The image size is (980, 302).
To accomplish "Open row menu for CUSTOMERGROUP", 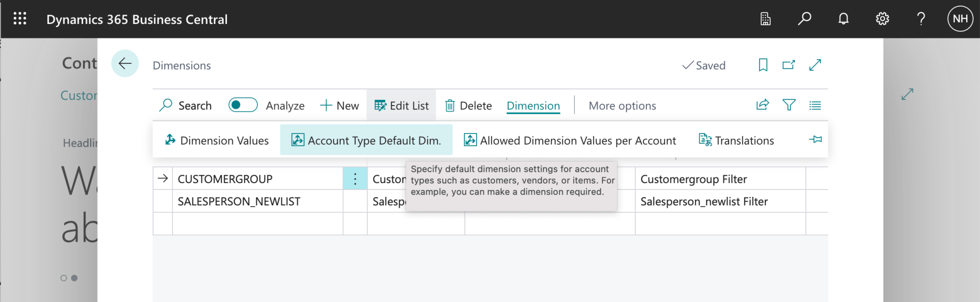I will (355, 179).
